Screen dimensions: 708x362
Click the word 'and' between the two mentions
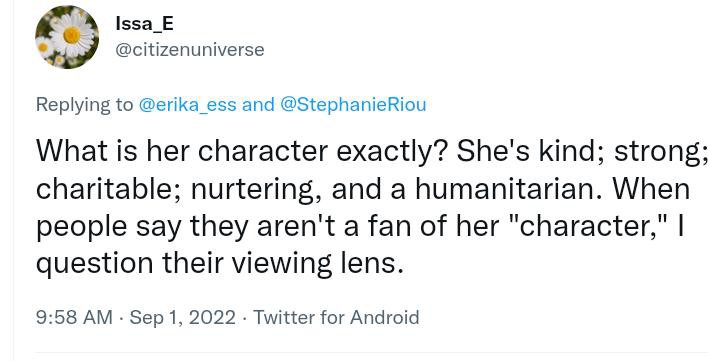(x=258, y=105)
